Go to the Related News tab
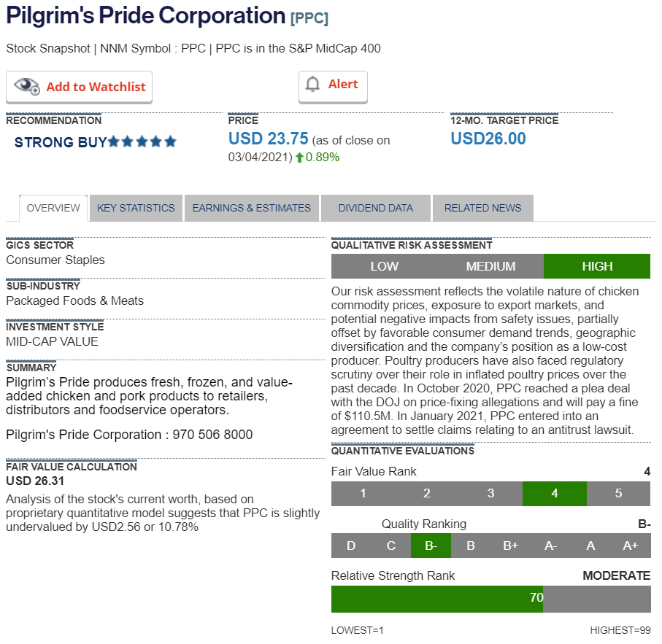Screen dimensions: 662x644 pyautogui.click(x=483, y=208)
